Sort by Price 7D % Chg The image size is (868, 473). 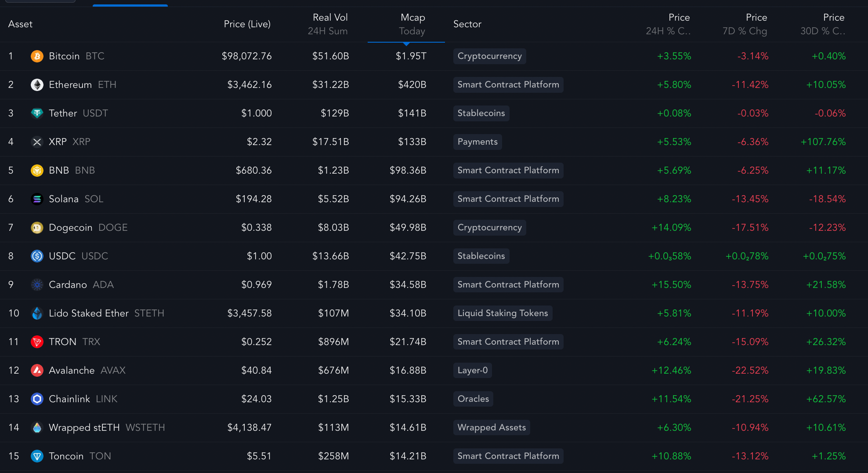[x=745, y=24]
